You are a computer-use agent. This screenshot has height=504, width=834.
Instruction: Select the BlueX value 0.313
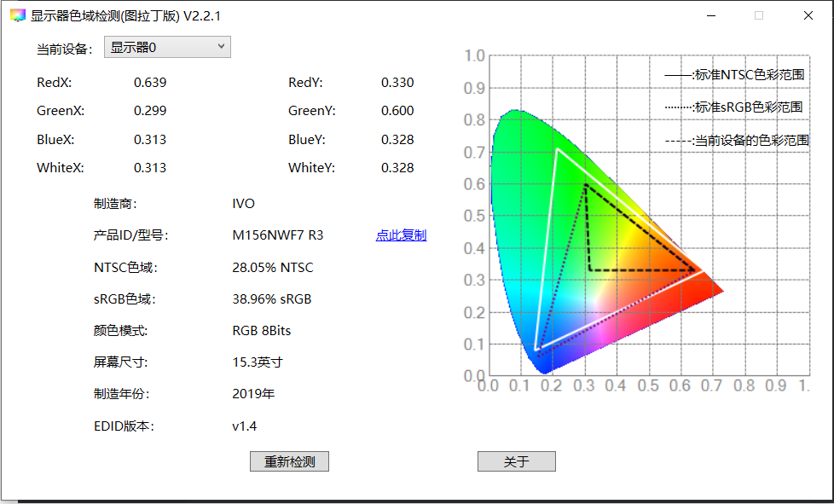150,139
